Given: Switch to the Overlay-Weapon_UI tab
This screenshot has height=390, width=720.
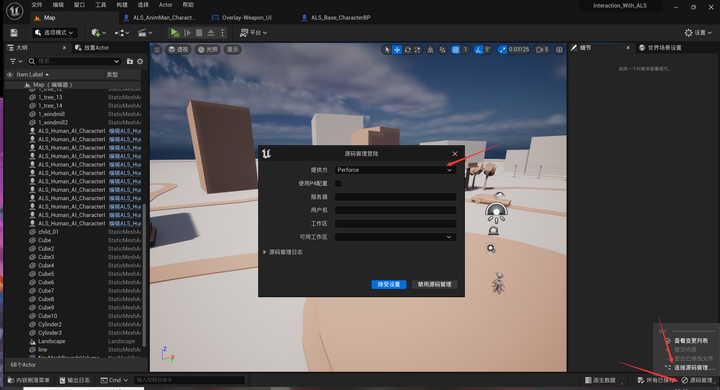Looking at the screenshot, I should point(242,17).
